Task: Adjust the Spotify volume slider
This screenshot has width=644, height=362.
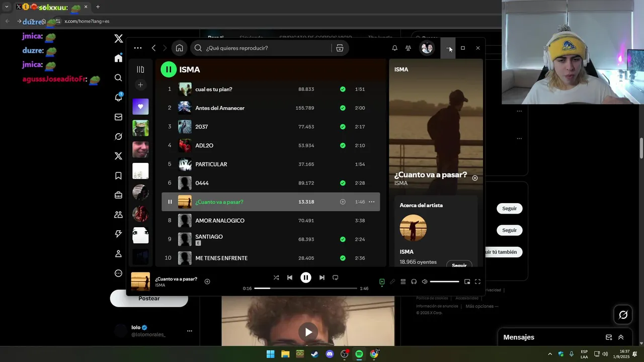Action: click(445, 282)
